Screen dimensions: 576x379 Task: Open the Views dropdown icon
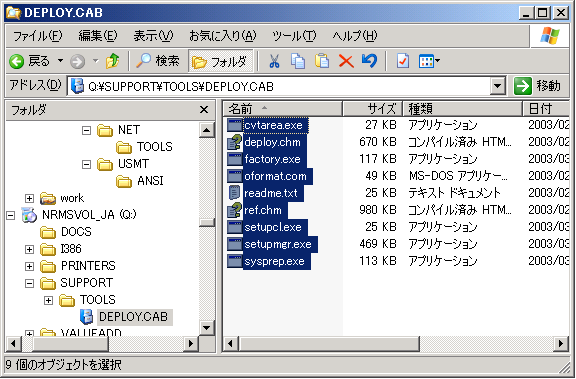[429, 61]
